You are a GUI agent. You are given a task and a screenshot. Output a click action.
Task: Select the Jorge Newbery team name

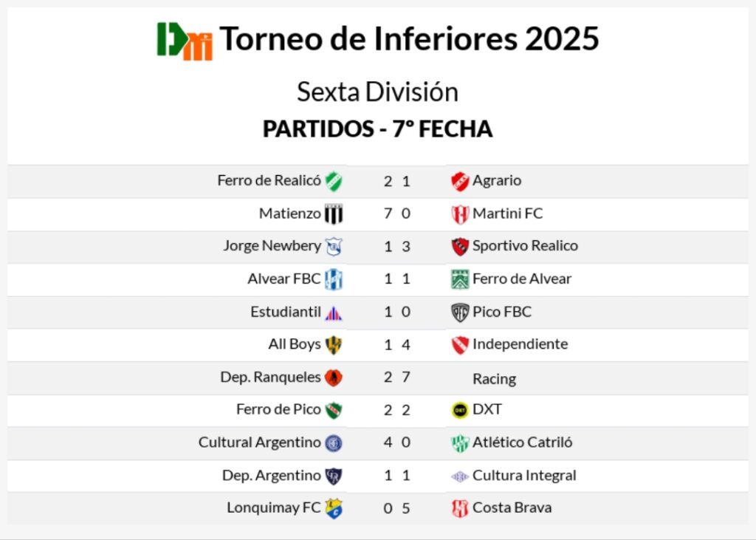[272, 246]
